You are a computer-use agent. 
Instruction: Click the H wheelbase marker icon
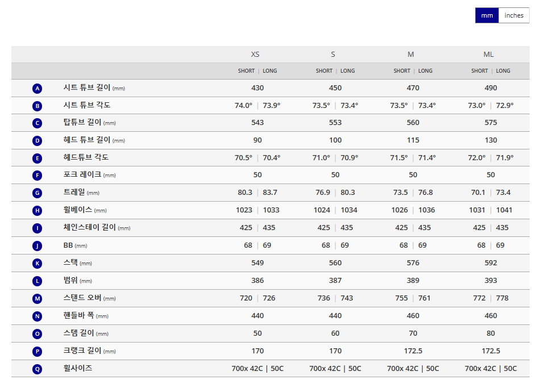point(37,211)
